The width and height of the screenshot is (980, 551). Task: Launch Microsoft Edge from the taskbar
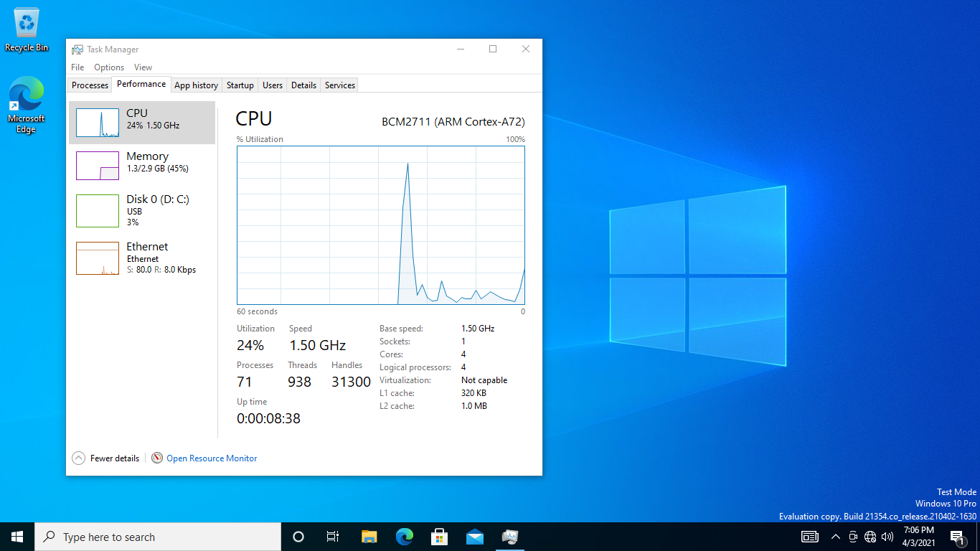click(x=404, y=536)
